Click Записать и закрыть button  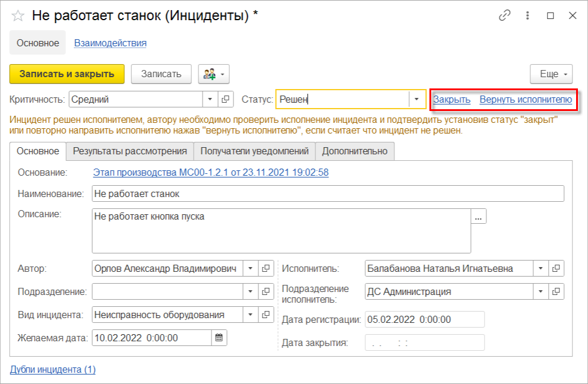(x=67, y=74)
